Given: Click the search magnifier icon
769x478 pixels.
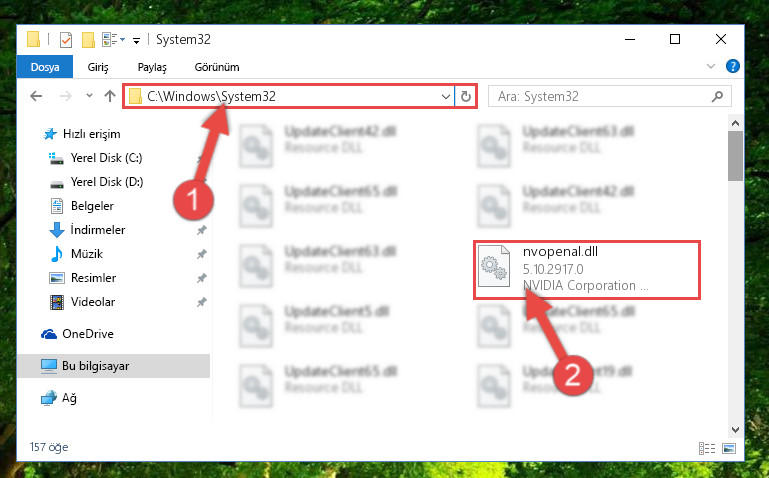Looking at the screenshot, I should [717, 96].
